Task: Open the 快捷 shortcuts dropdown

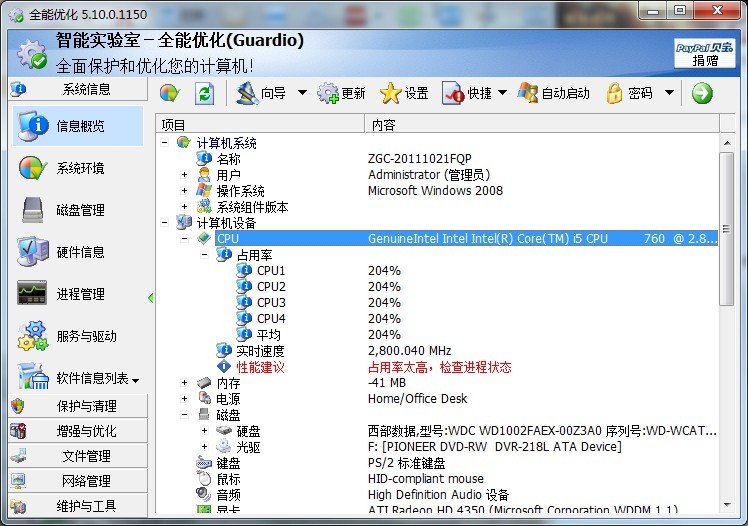Action: click(x=503, y=93)
